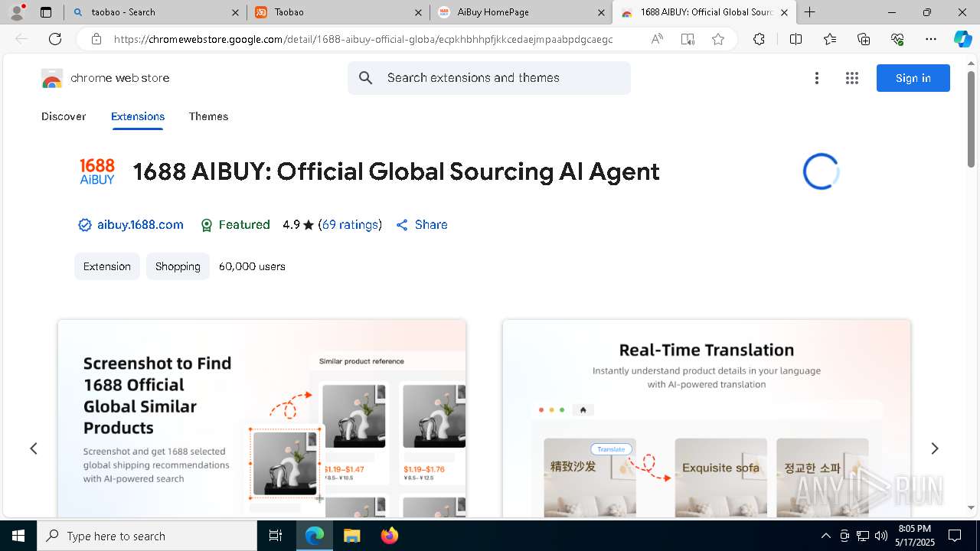Click the search magnifier icon

coord(366,78)
